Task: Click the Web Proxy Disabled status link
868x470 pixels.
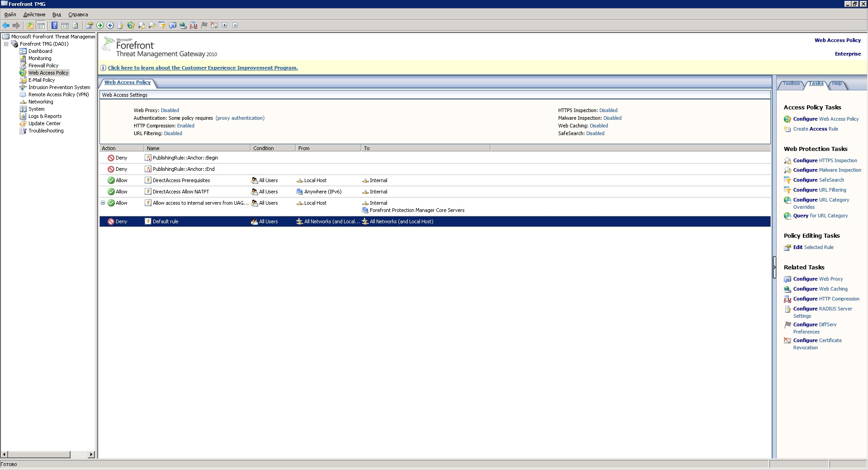Action: coord(170,110)
